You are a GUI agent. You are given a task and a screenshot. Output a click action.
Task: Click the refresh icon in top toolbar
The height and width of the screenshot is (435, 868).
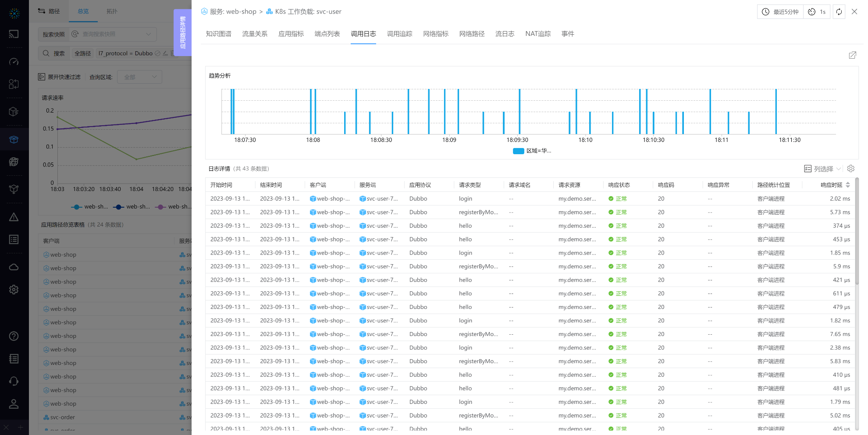839,12
